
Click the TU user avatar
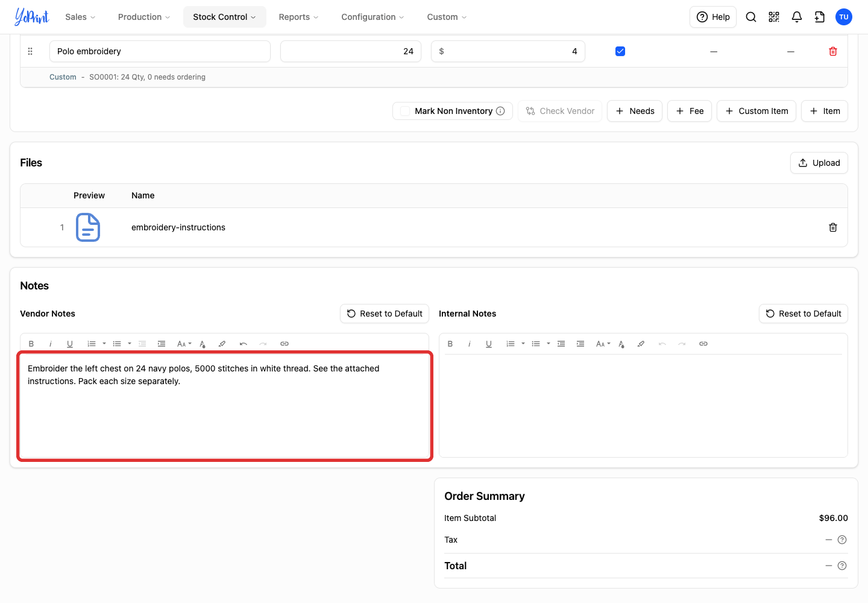pyautogui.click(x=844, y=17)
